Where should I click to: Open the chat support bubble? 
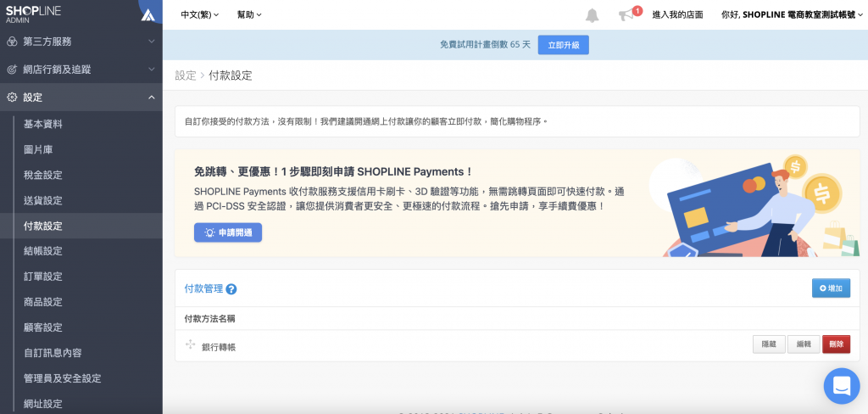coord(842,386)
